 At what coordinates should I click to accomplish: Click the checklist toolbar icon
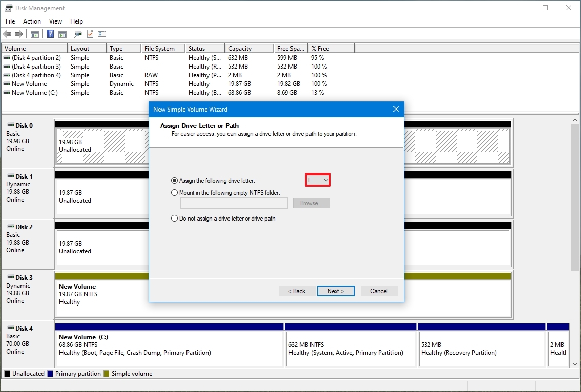coord(102,34)
